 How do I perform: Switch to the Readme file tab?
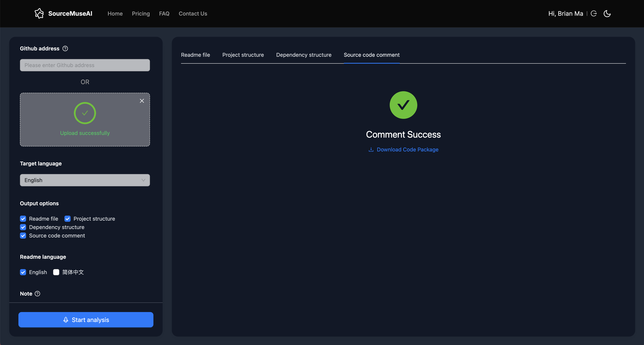[195, 54]
